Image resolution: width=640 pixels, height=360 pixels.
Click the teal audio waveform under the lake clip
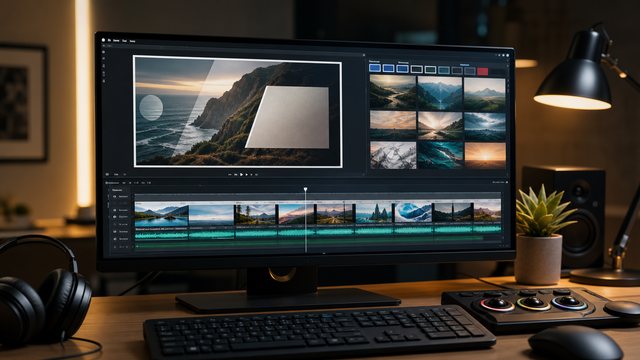pyautogui.click(x=162, y=235)
